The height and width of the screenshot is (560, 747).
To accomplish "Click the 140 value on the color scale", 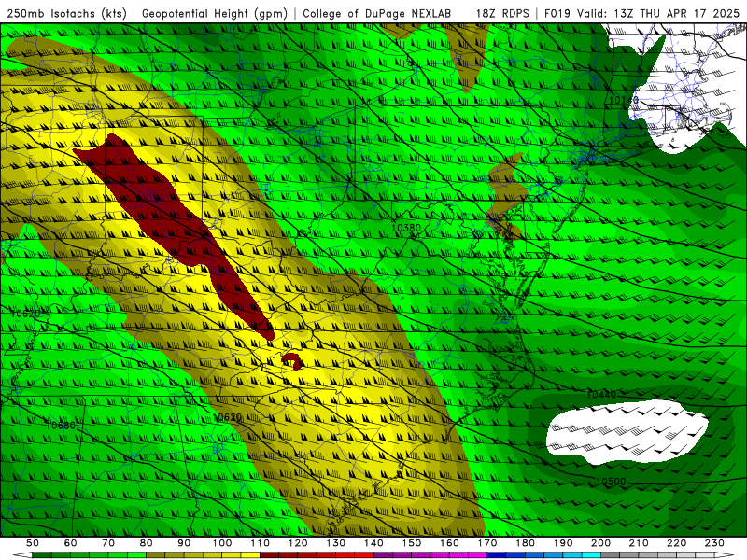I will click(373, 543).
